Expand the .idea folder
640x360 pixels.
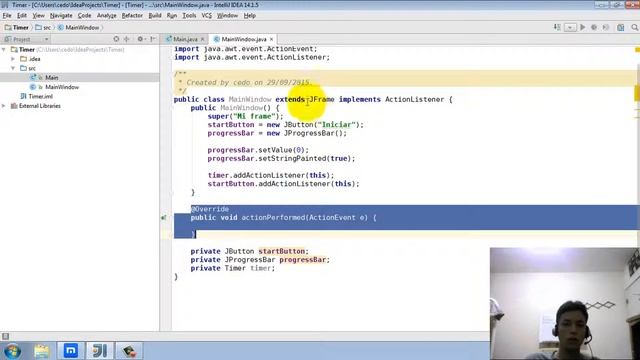point(13,59)
